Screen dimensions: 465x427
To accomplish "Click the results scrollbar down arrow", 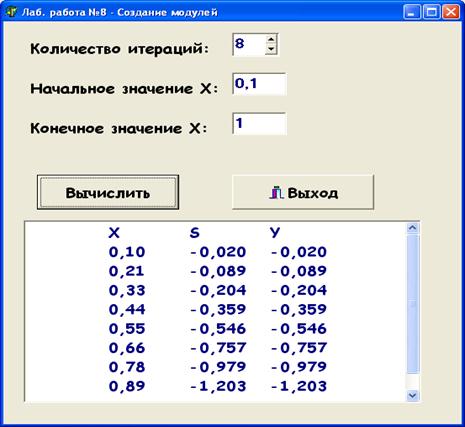I will click(x=413, y=395).
